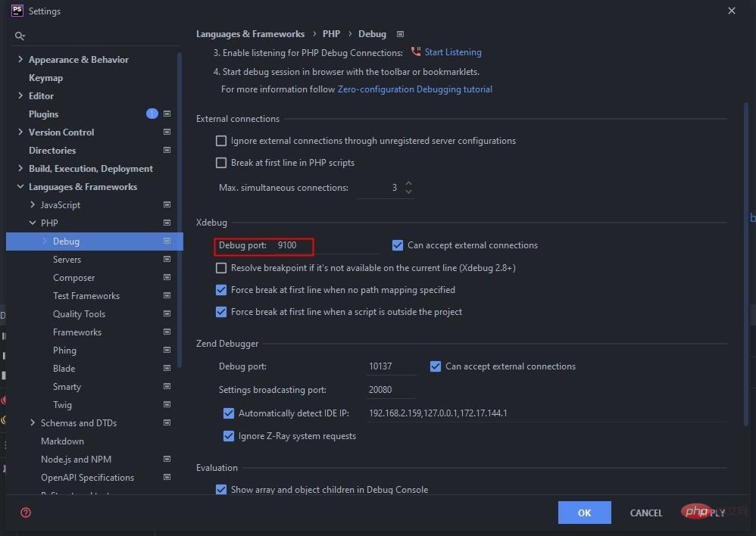756x536 pixels.
Task: Click the project icon in Plugins row
Action: (x=167, y=114)
